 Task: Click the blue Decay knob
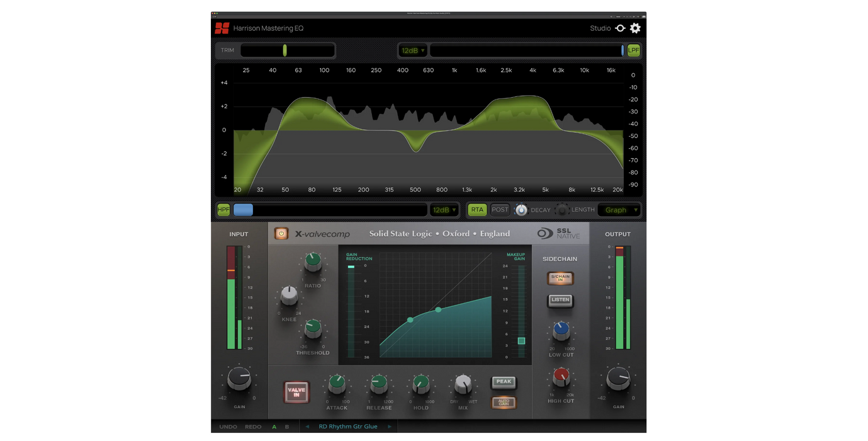521,210
